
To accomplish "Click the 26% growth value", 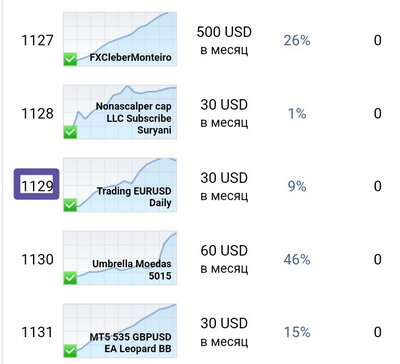I will pyautogui.click(x=297, y=40).
